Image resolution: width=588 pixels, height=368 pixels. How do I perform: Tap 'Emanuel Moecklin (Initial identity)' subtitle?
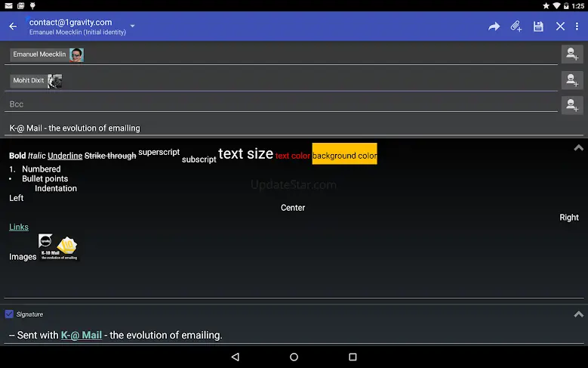(x=78, y=32)
